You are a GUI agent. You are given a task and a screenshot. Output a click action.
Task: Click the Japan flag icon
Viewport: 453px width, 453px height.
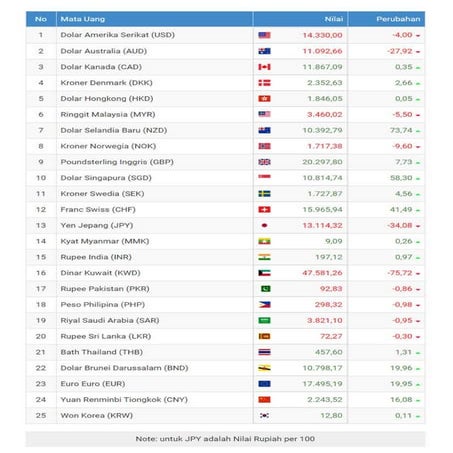[x=264, y=225]
